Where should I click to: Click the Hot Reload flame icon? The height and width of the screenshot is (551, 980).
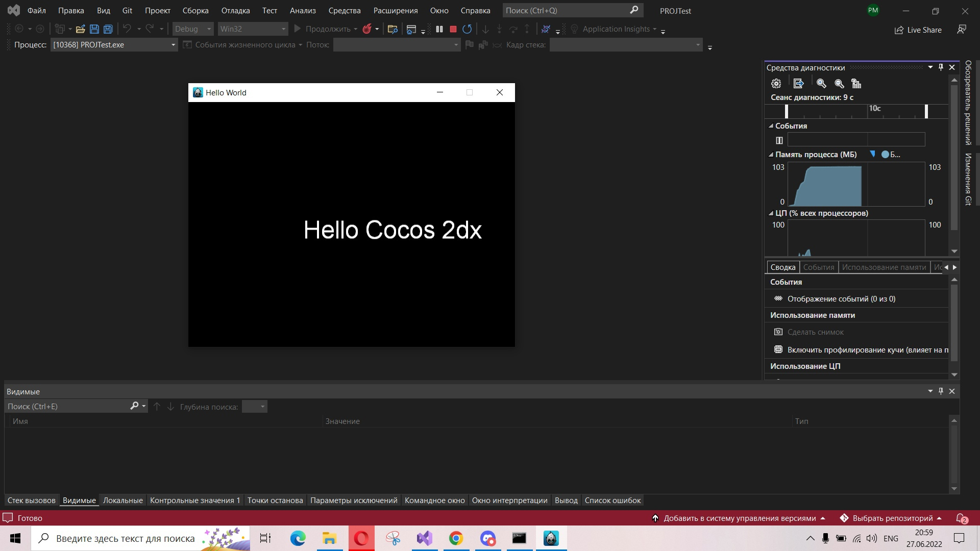[x=367, y=29]
